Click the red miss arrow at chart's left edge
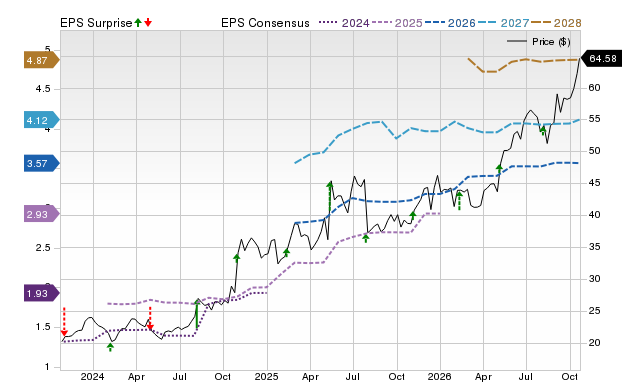Screen dimensions: 640x382 [64, 322]
